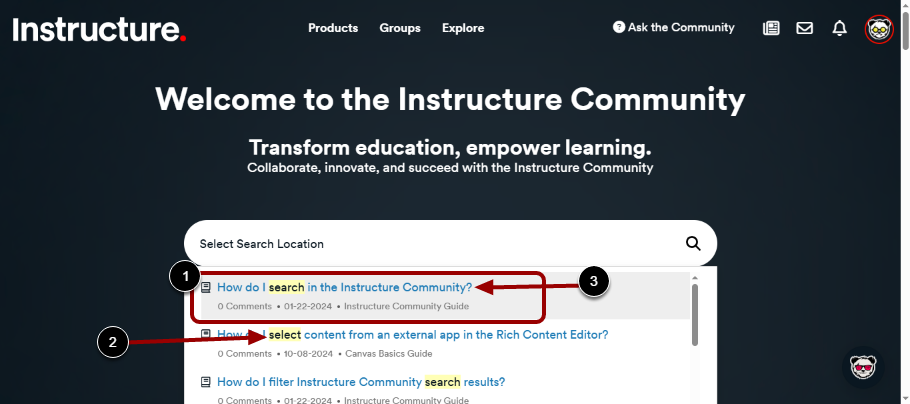The image size is (910, 404).
Task: Open the Groups menu
Action: [400, 28]
